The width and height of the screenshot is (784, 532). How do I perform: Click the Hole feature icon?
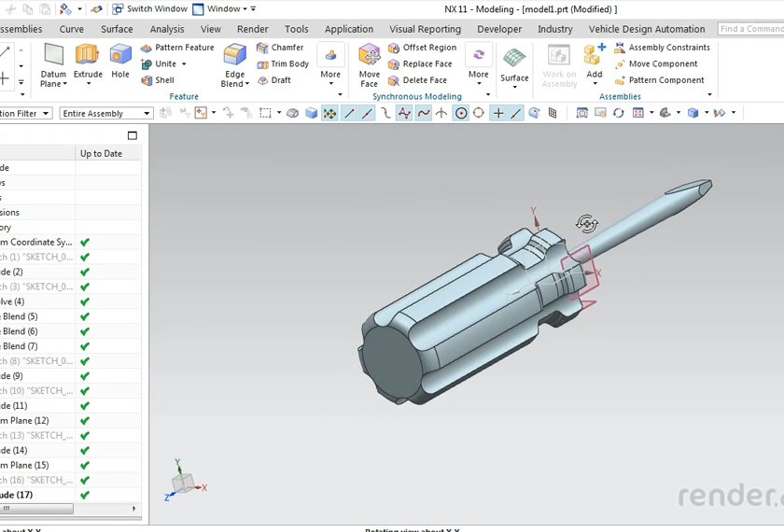click(120, 62)
